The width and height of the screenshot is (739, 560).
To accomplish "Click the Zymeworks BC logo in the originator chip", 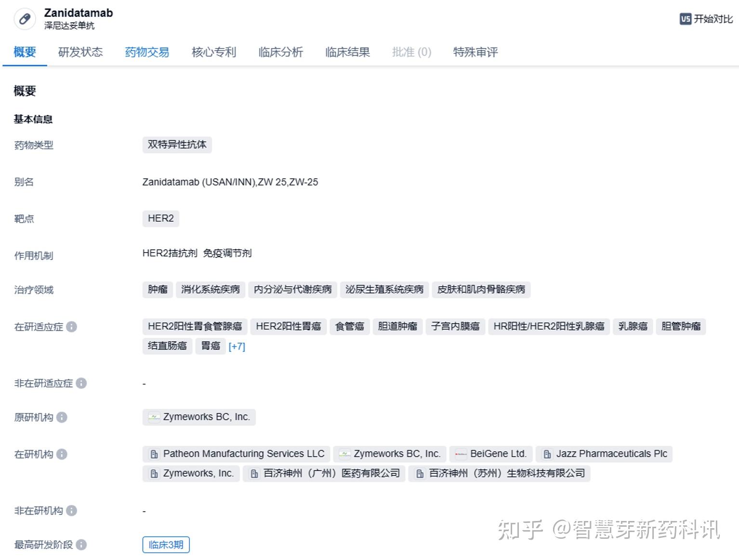I will 154,417.
